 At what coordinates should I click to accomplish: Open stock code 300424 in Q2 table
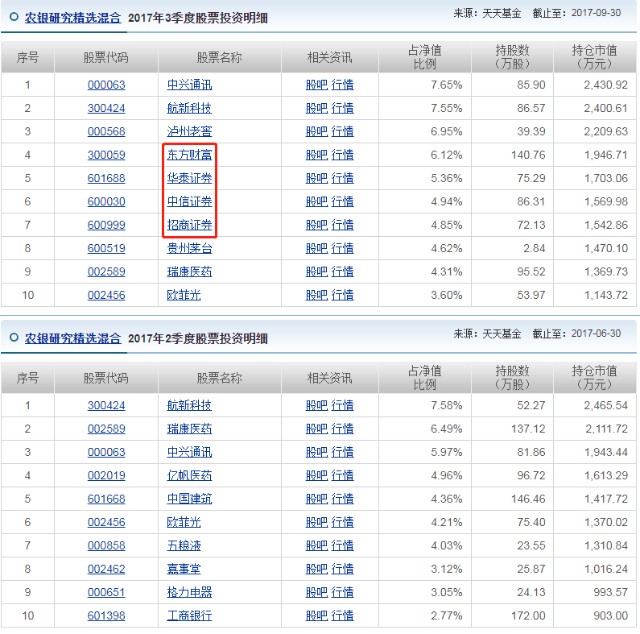point(106,405)
